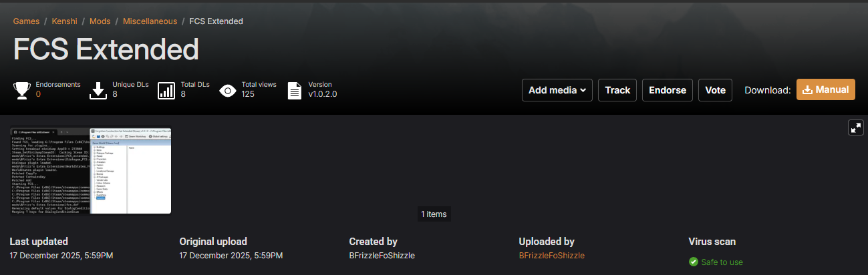Click the Unique DLs download icon
868x275 pixels.
point(98,90)
